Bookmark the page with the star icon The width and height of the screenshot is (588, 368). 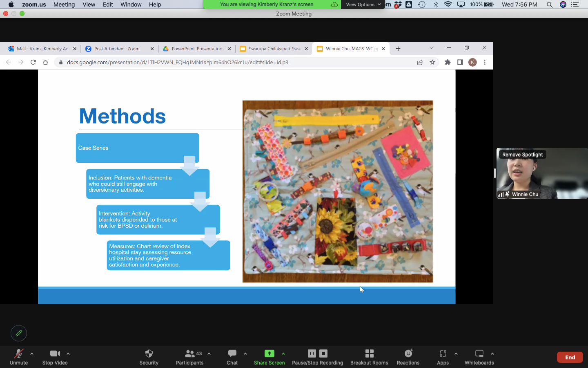click(432, 62)
